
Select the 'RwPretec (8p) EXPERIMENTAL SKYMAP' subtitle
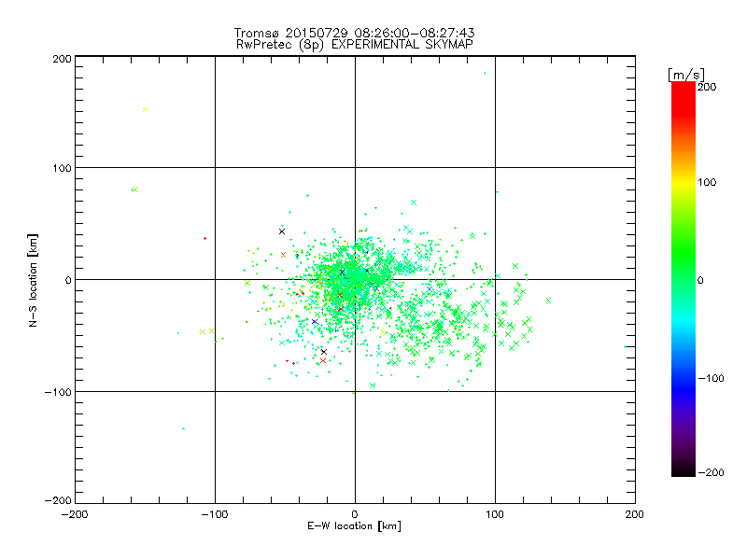pos(355,45)
